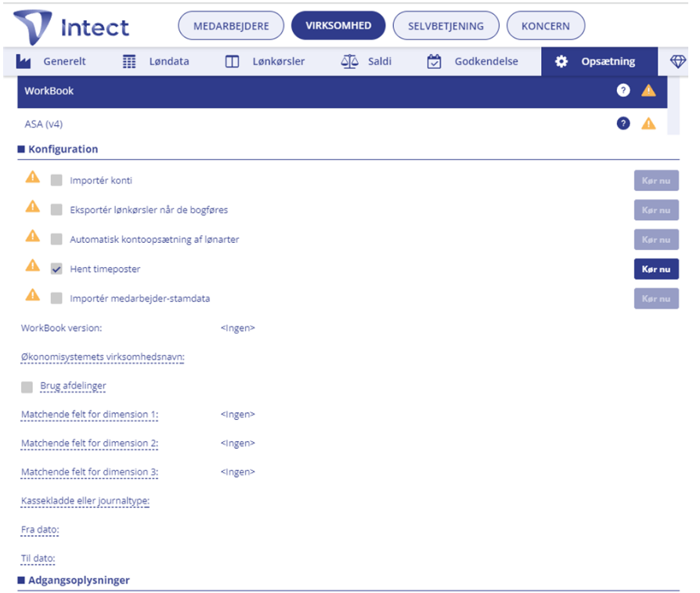The image size is (700, 593).
Task: Open the Generelt tab
Action: point(51,62)
